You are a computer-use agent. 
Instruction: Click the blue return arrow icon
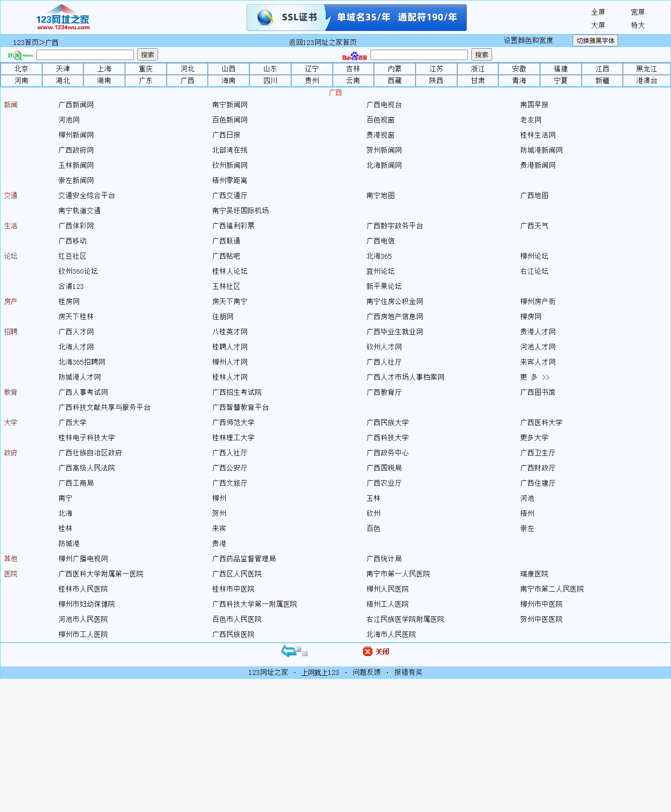point(289,651)
